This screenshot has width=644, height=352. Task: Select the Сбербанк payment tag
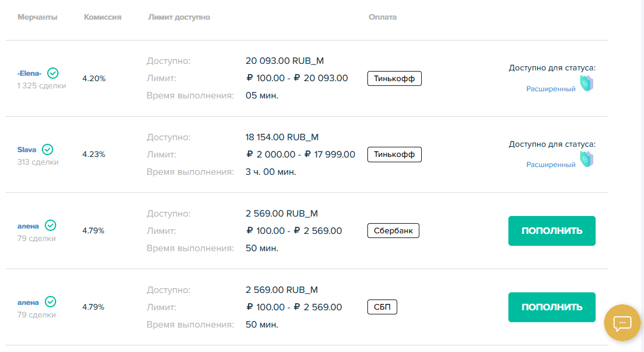[x=393, y=231]
